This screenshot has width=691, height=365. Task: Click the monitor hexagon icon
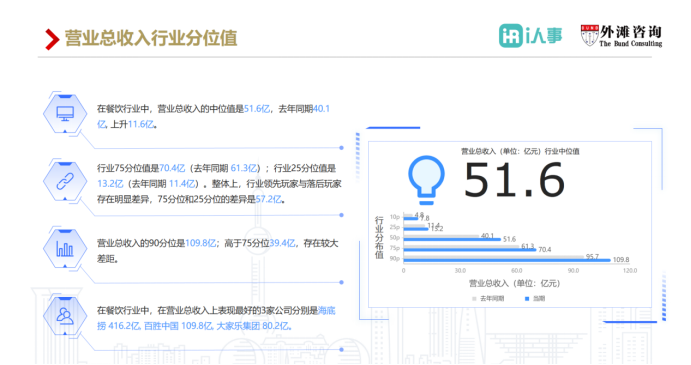(x=65, y=114)
